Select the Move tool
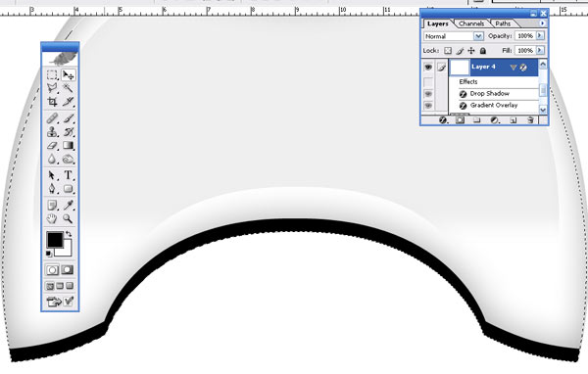588x374 pixels. click(x=68, y=74)
